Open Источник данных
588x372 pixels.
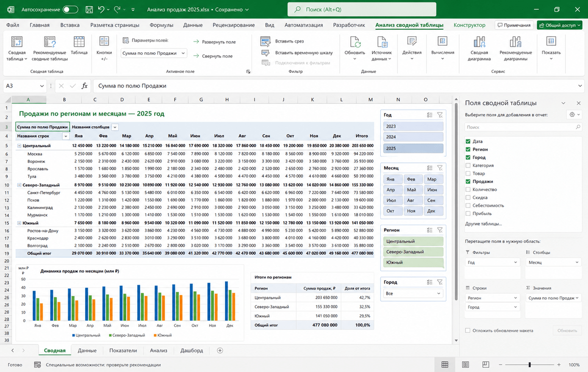382,49
